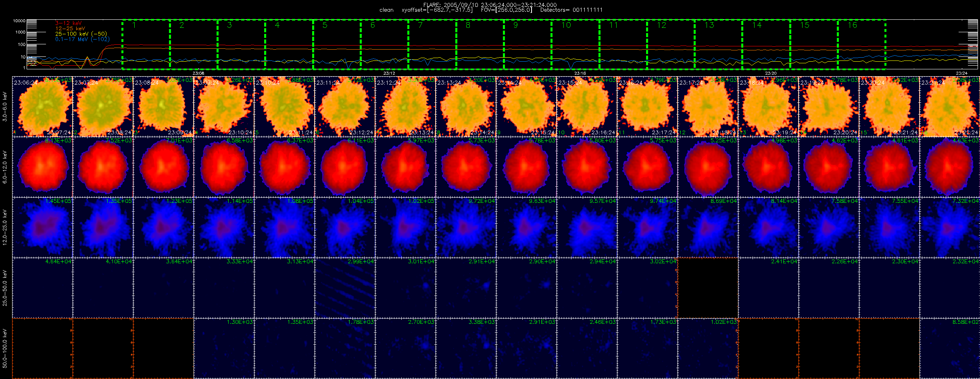Click the 23:20 time axis label
Viewport: 980px width, 379px height.
[771, 73]
